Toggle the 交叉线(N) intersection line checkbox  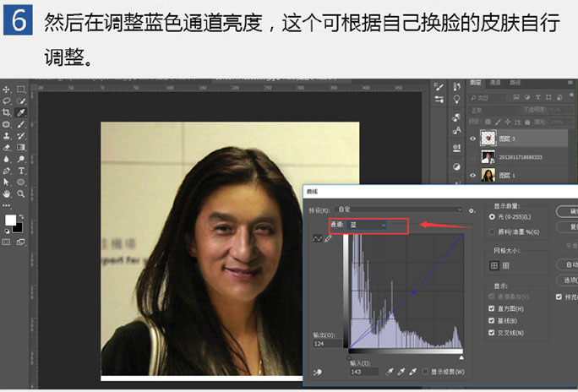(491, 333)
